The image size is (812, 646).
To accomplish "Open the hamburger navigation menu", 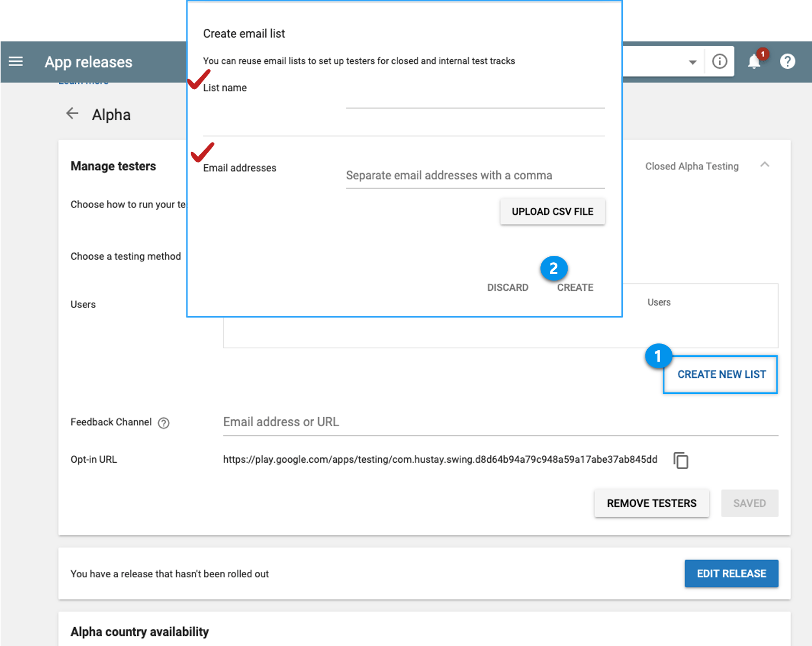I will pyautogui.click(x=16, y=61).
